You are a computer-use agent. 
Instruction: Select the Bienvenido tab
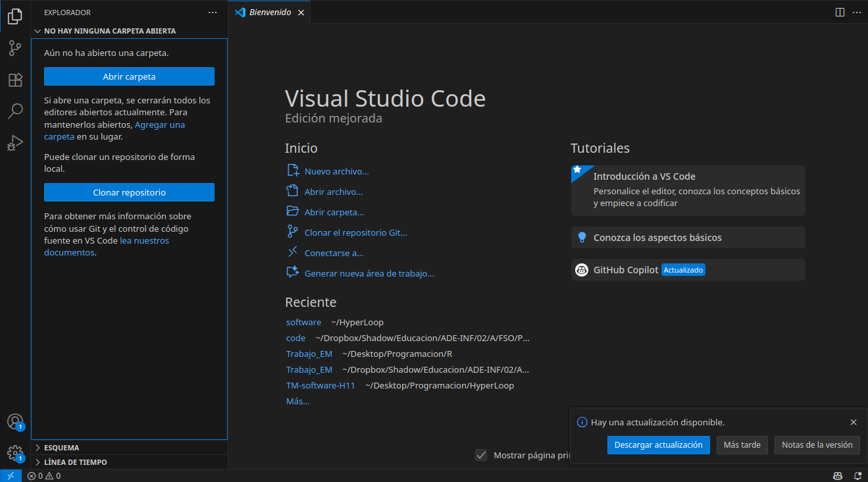270,13
